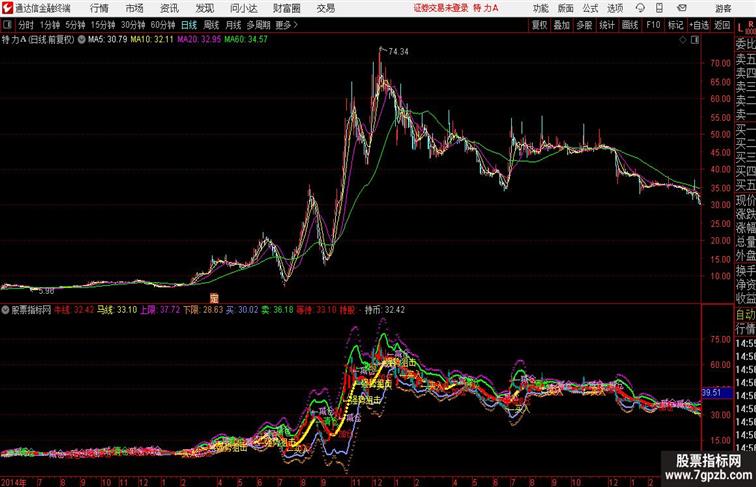The height and width of the screenshot is (487, 756).
Task: Open the 选项 menu
Action: (615, 8)
